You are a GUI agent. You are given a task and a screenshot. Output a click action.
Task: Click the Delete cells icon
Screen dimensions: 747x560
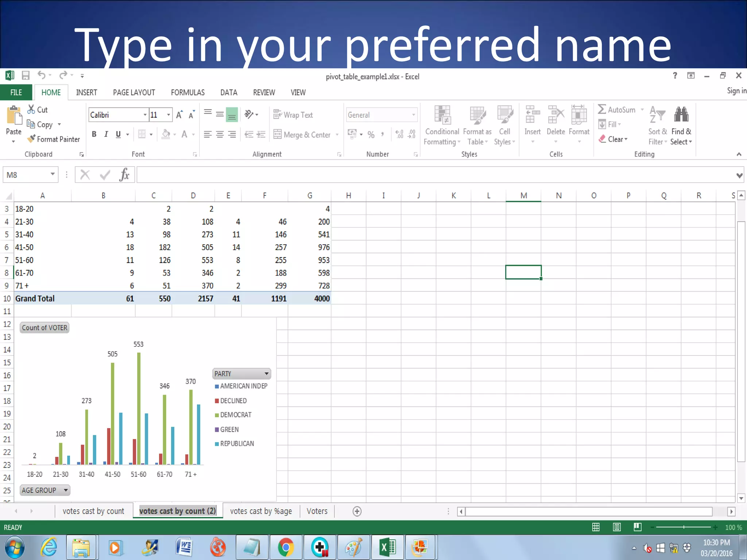point(556,115)
